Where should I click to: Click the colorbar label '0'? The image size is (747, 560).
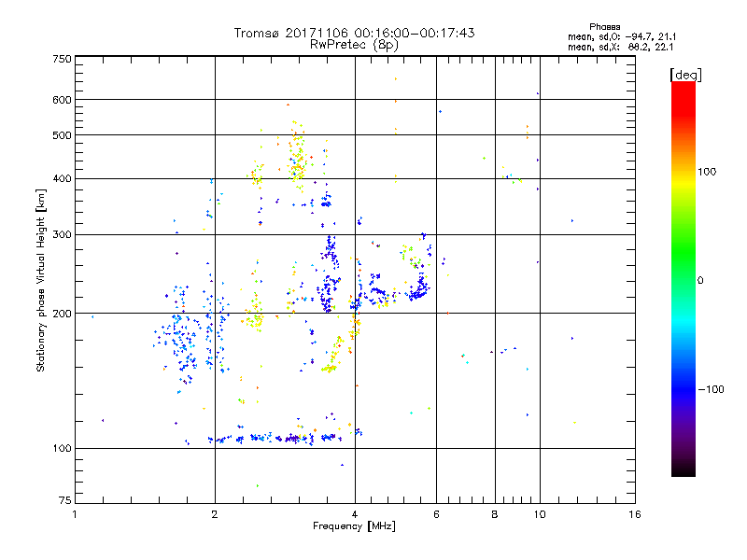tap(700, 281)
